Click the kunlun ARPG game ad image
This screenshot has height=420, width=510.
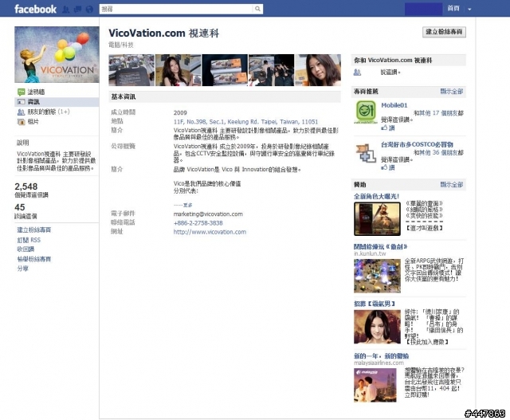[x=377, y=276]
